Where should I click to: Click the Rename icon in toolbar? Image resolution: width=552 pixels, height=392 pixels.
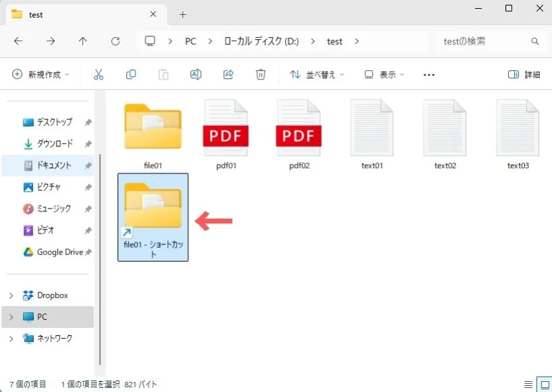[x=196, y=75]
